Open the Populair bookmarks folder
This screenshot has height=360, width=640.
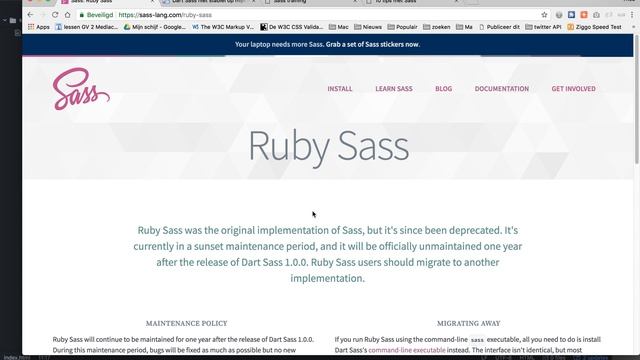coord(402,27)
